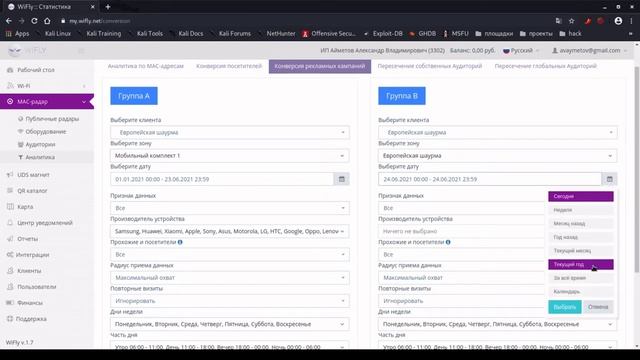Choose Текущий месяц date preset
Viewport: 640px width, 360px height.
coord(580,251)
